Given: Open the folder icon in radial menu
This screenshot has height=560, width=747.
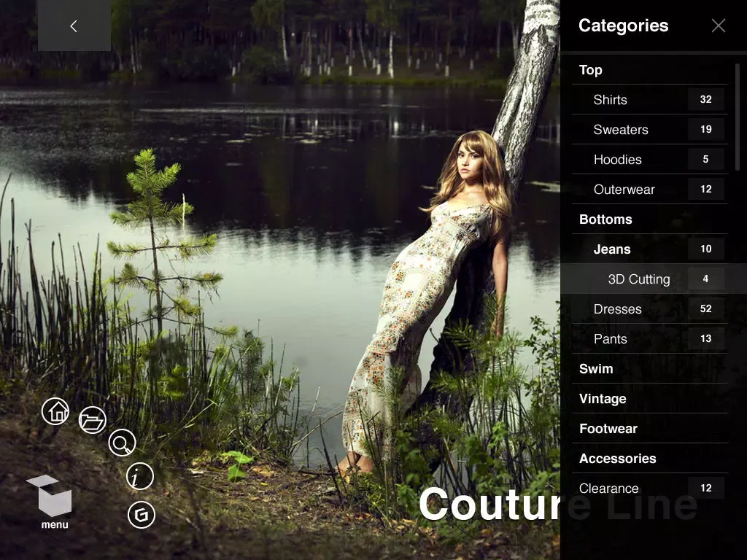Looking at the screenshot, I should 93,420.
